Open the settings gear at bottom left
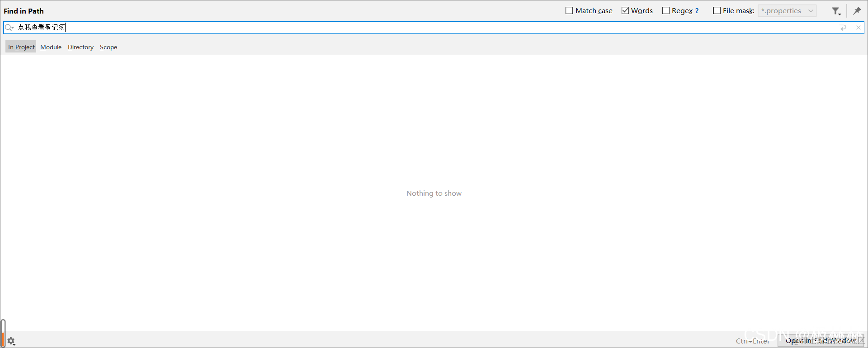 click(x=11, y=341)
